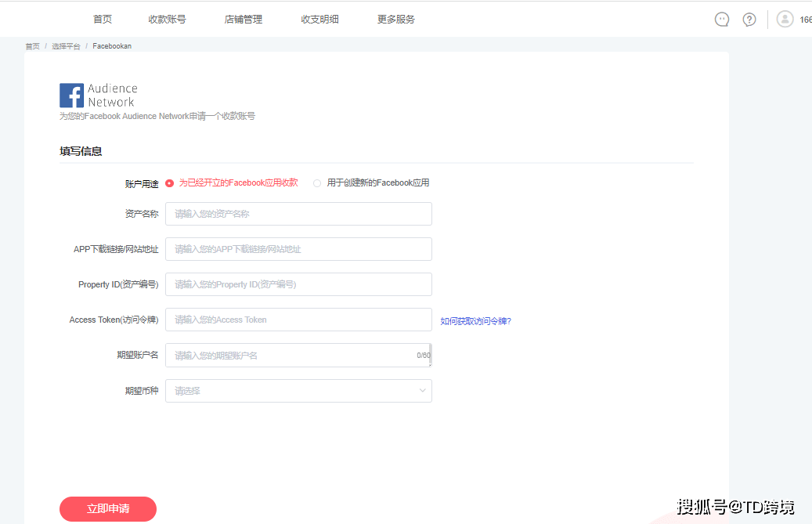
Task: Click the Property ID input field
Action: click(x=298, y=284)
